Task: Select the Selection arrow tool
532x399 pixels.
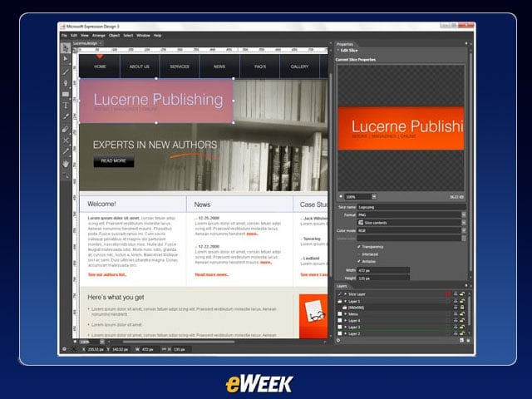Action: [x=66, y=48]
